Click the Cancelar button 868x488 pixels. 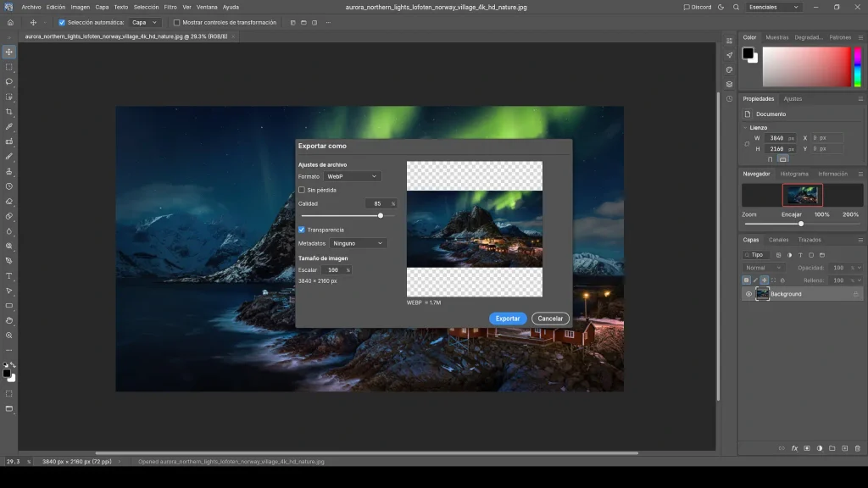550,319
